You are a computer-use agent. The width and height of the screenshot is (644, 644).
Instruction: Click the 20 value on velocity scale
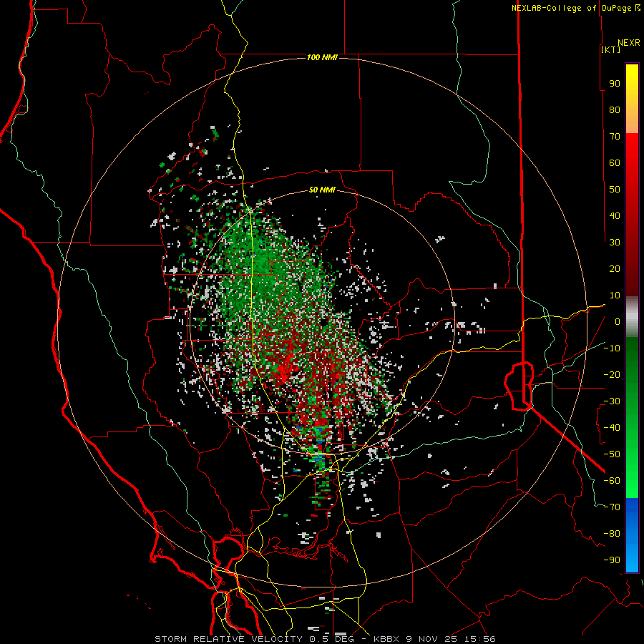click(x=615, y=268)
